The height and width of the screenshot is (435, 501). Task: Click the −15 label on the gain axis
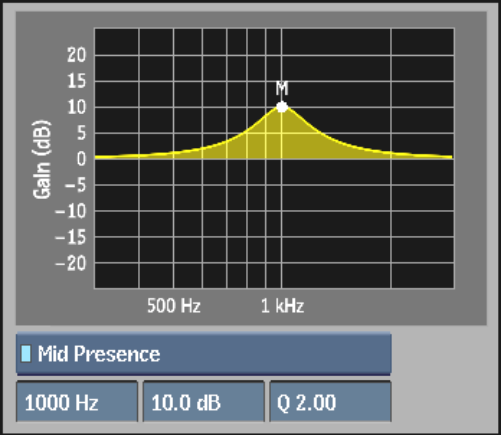coord(71,237)
